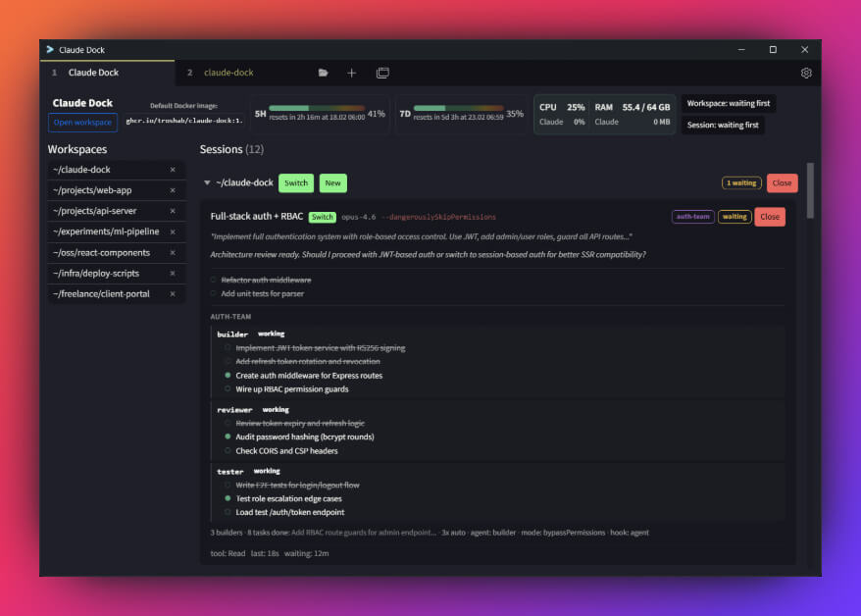861x616 pixels.
Task: Click the opus-4.6 model label
Action: pyautogui.click(x=359, y=217)
